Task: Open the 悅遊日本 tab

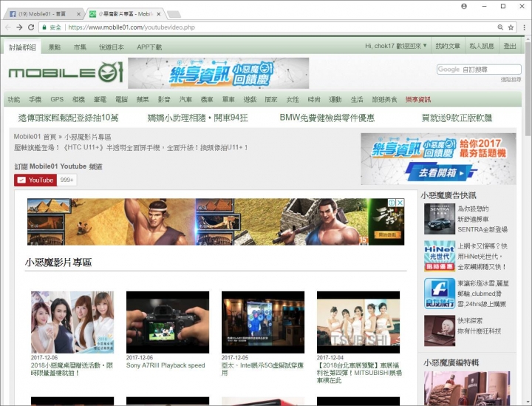Action: [112, 47]
